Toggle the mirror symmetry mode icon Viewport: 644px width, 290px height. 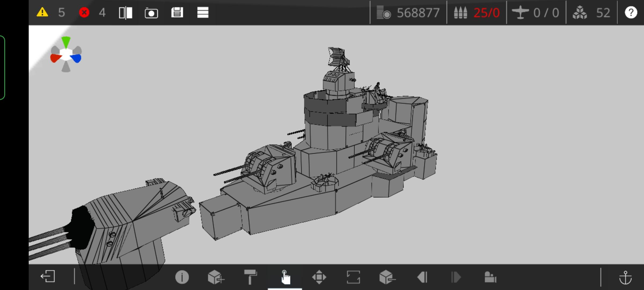126,13
